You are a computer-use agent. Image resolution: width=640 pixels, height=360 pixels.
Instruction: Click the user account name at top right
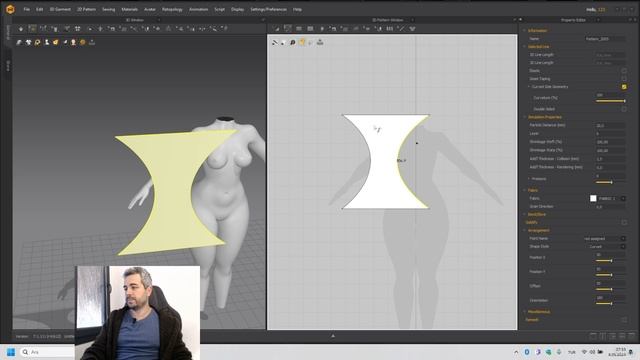(596, 9)
